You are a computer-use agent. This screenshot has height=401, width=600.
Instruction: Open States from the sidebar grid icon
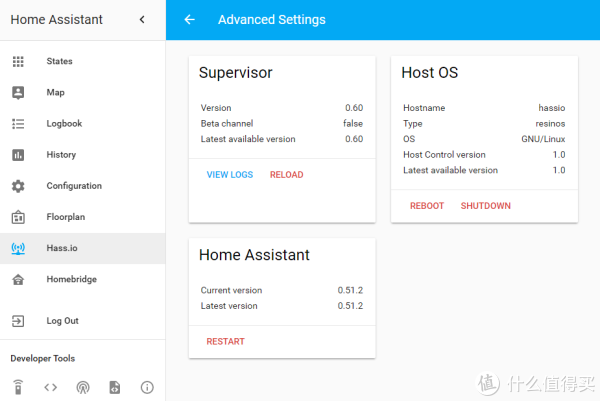pyautogui.click(x=18, y=61)
